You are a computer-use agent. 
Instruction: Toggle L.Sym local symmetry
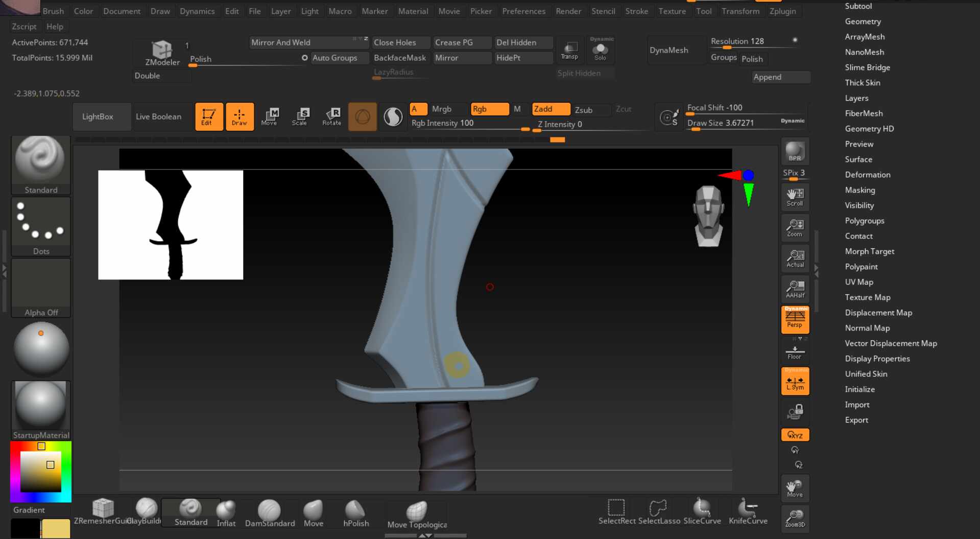point(795,382)
